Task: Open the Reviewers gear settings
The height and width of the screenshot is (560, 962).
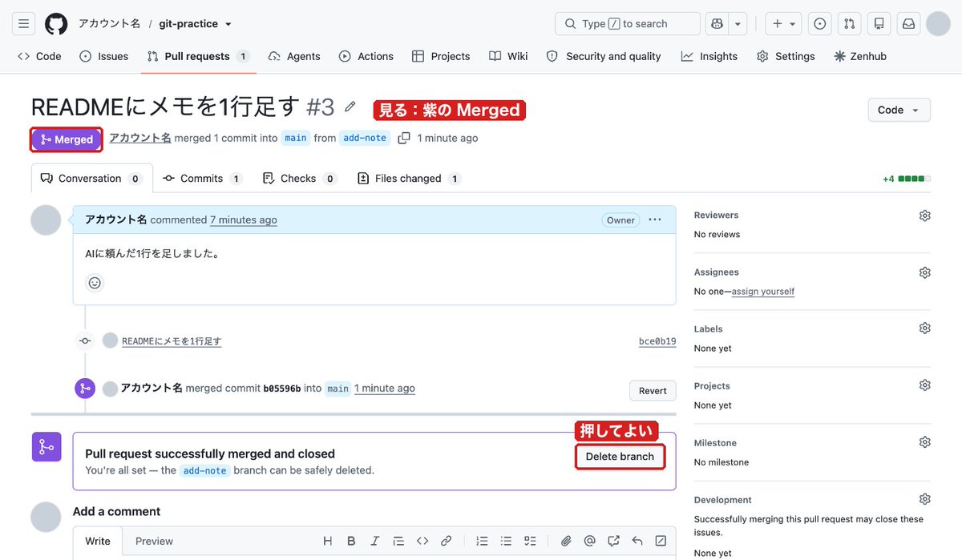Action: click(924, 216)
